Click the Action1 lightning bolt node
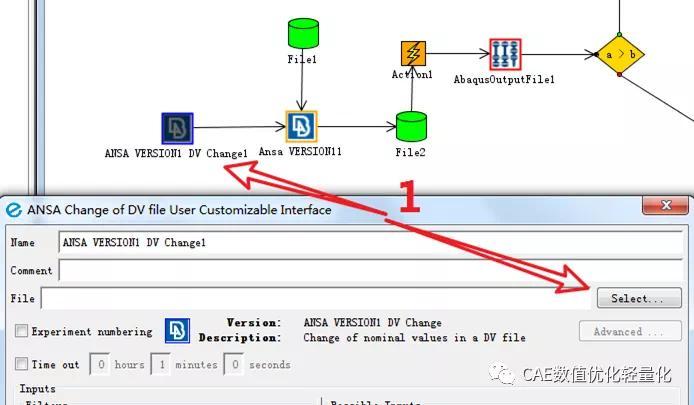Viewport: 694px width, 405px height. (x=413, y=54)
